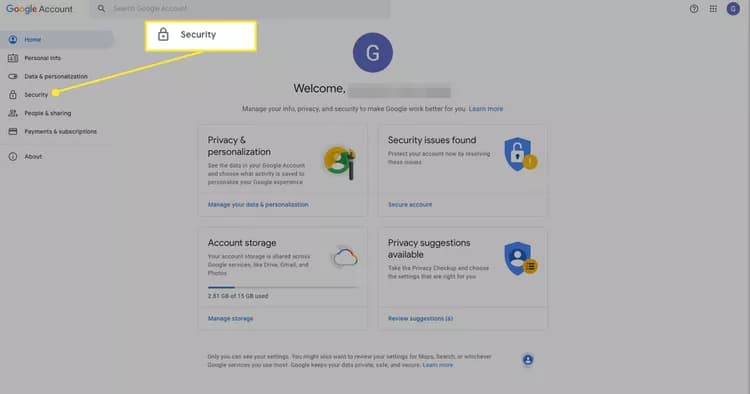This screenshot has width=750, height=394.
Task: Go to Personal info in sidebar
Action: [x=43, y=58]
